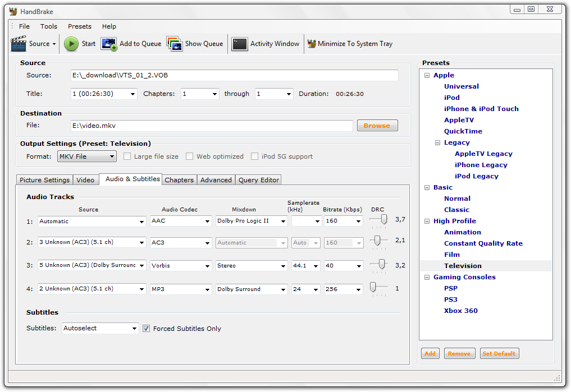
Task: Open track 4 Bitrate 256 dropdown
Action: pos(344,289)
